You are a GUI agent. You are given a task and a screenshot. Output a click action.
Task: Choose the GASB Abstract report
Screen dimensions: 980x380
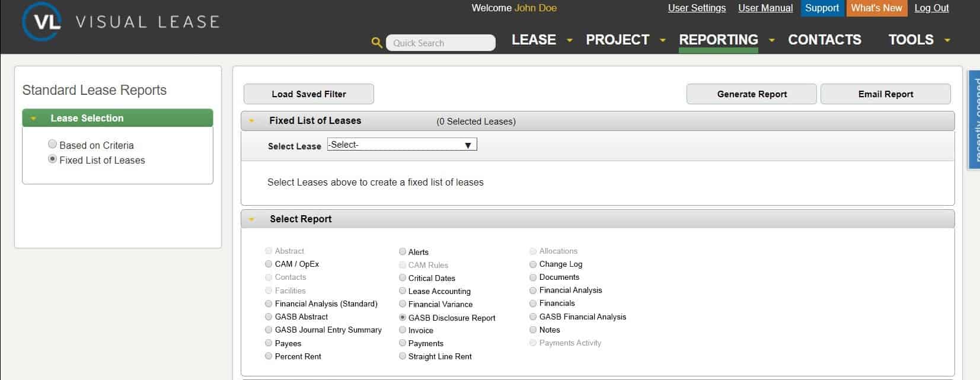[269, 317]
